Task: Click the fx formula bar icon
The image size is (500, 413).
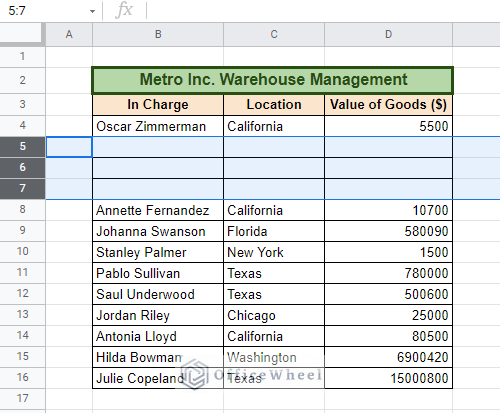Action: tap(124, 10)
